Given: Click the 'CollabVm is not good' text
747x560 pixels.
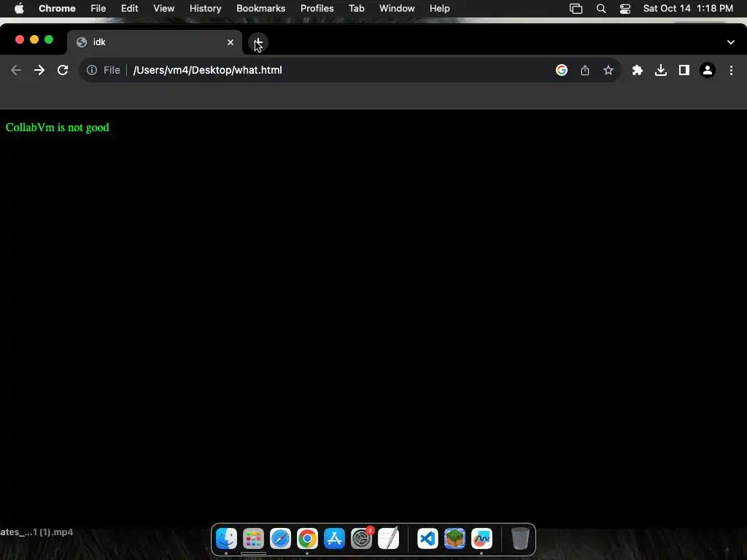Looking at the screenshot, I should point(58,128).
